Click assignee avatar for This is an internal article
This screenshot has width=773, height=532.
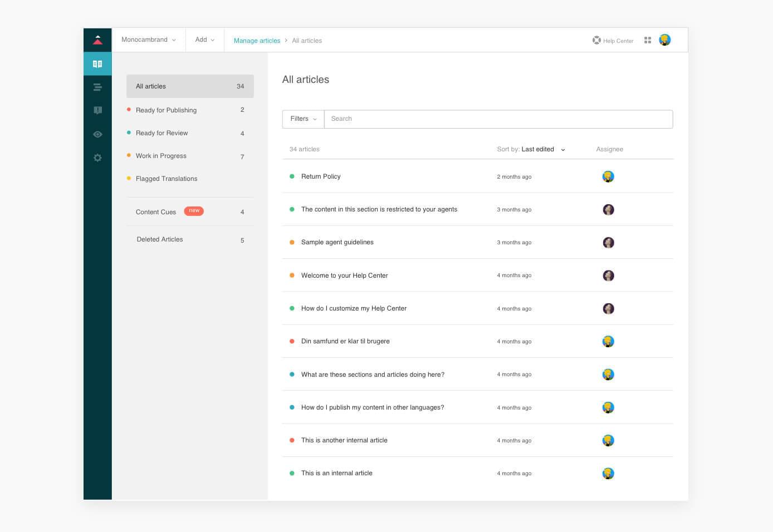click(x=608, y=474)
